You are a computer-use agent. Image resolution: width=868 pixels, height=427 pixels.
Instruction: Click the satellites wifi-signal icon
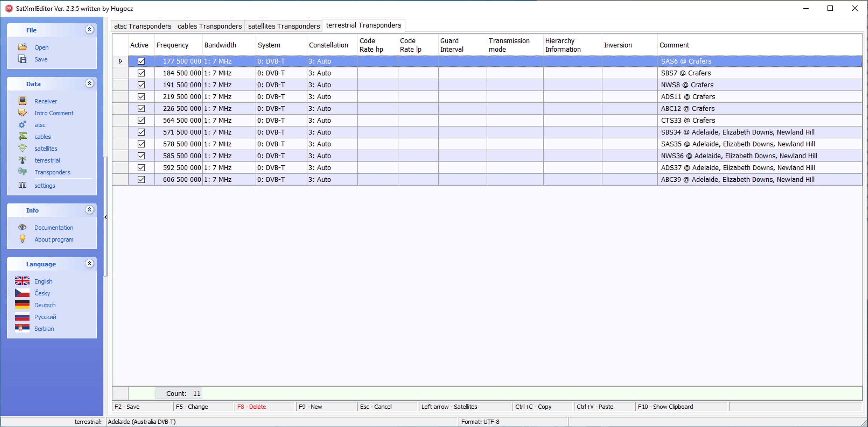pyautogui.click(x=22, y=148)
